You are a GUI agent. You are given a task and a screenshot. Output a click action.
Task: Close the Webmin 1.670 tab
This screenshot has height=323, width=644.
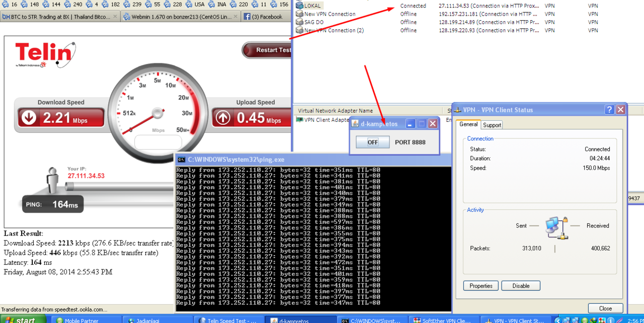236,17
